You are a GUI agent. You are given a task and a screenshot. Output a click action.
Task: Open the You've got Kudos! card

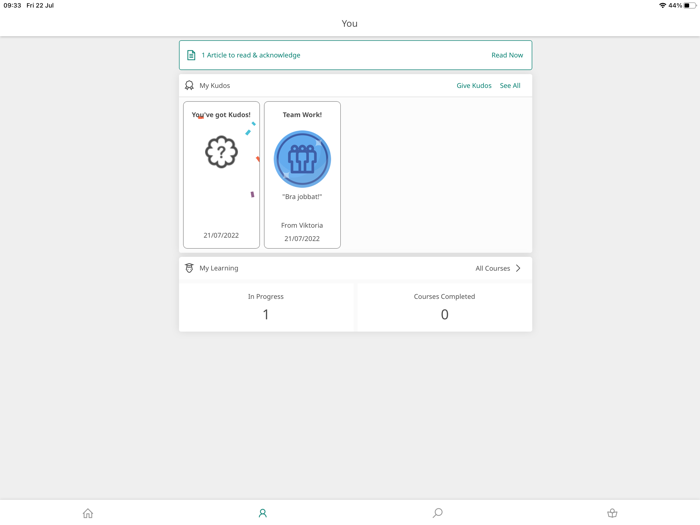[x=221, y=175]
